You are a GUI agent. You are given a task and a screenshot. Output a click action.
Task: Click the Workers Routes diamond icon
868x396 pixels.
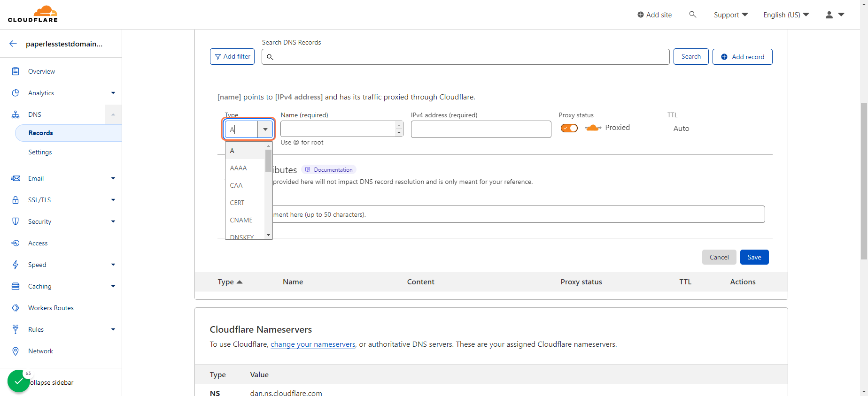pos(15,308)
